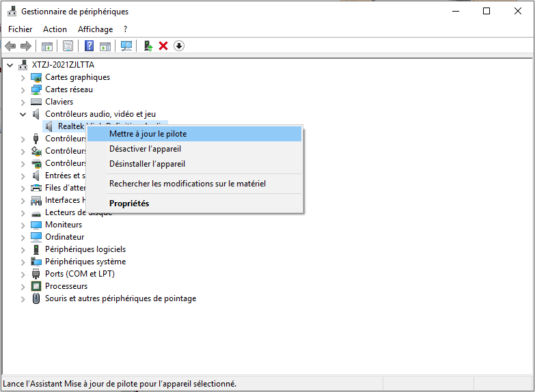Screen dimensions: 535x392
Task: Open Help via blue question-mark icon
Action: point(89,46)
